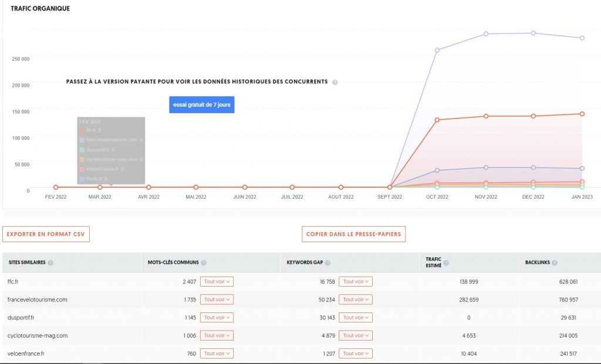Click the baseline data point at Mai 2022
Screen dimensions: 601x364
(x=196, y=188)
